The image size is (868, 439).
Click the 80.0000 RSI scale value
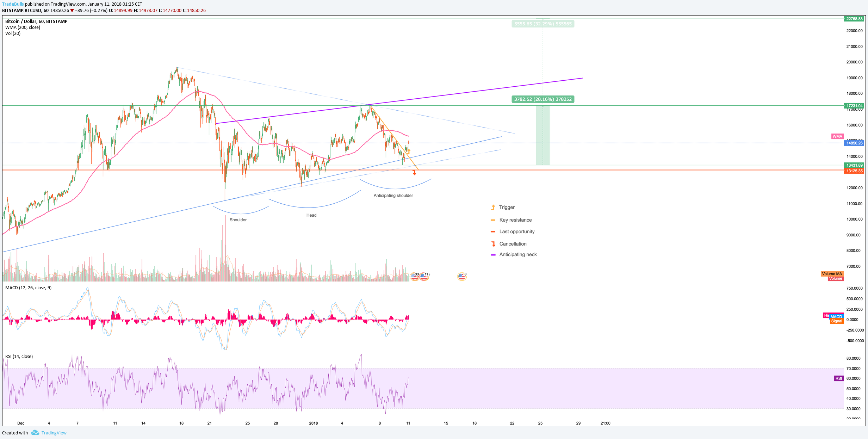(x=853, y=358)
